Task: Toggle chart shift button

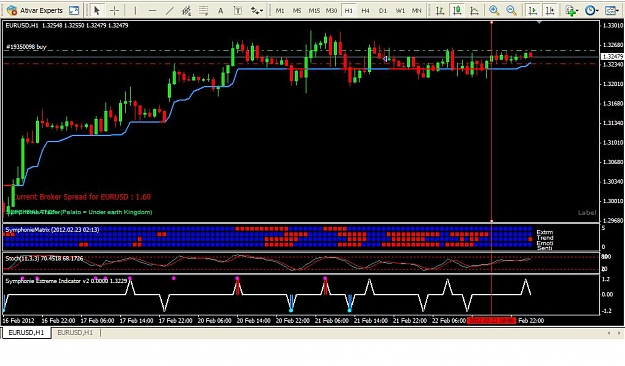Action: (550, 10)
